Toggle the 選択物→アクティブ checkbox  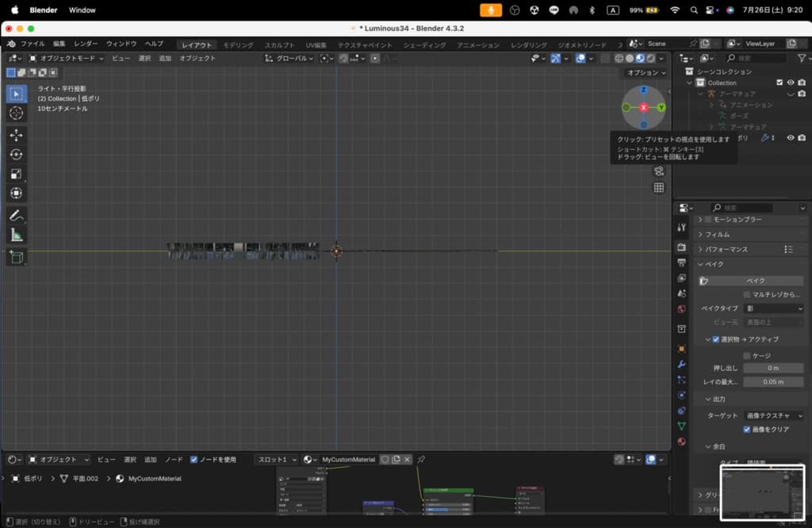click(716, 339)
